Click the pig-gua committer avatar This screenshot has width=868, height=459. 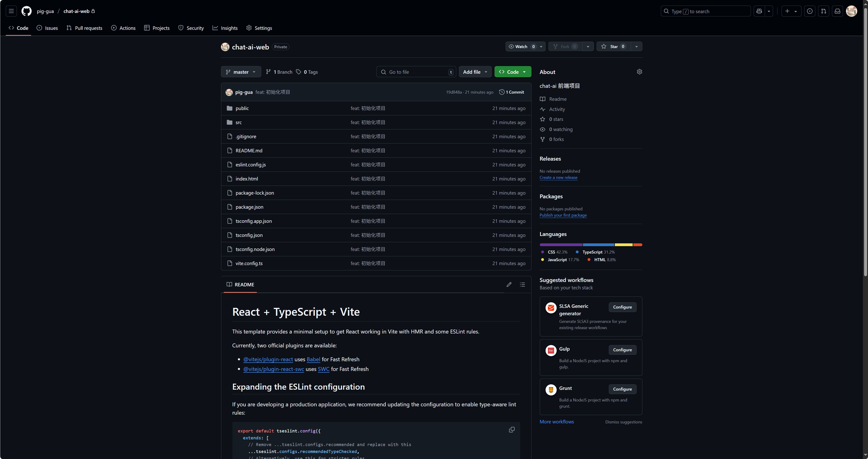click(229, 92)
